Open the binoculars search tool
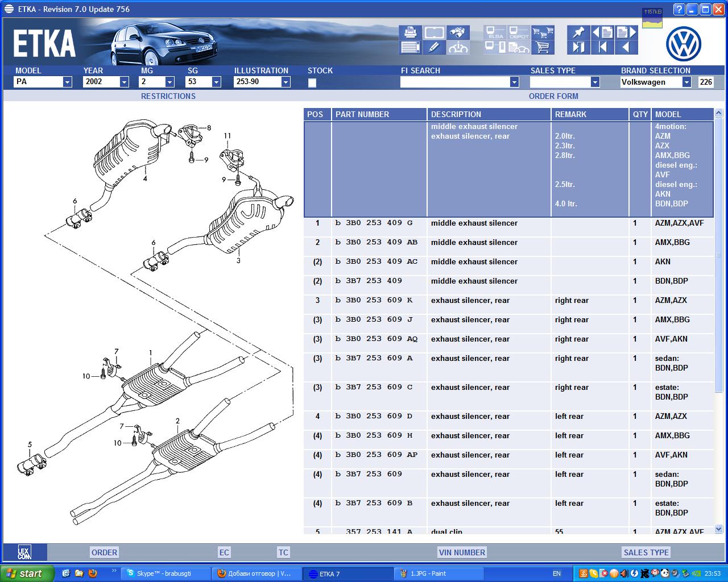 (x=458, y=32)
